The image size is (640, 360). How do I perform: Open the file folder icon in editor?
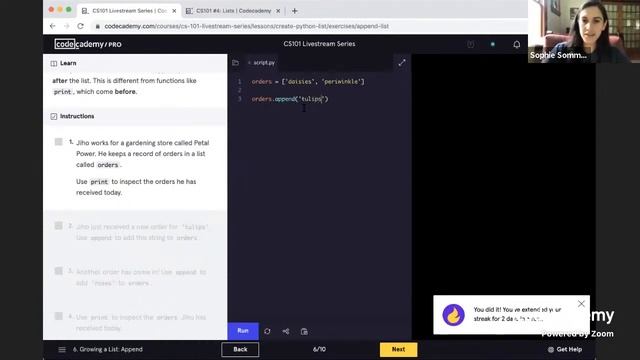pos(236,63)
